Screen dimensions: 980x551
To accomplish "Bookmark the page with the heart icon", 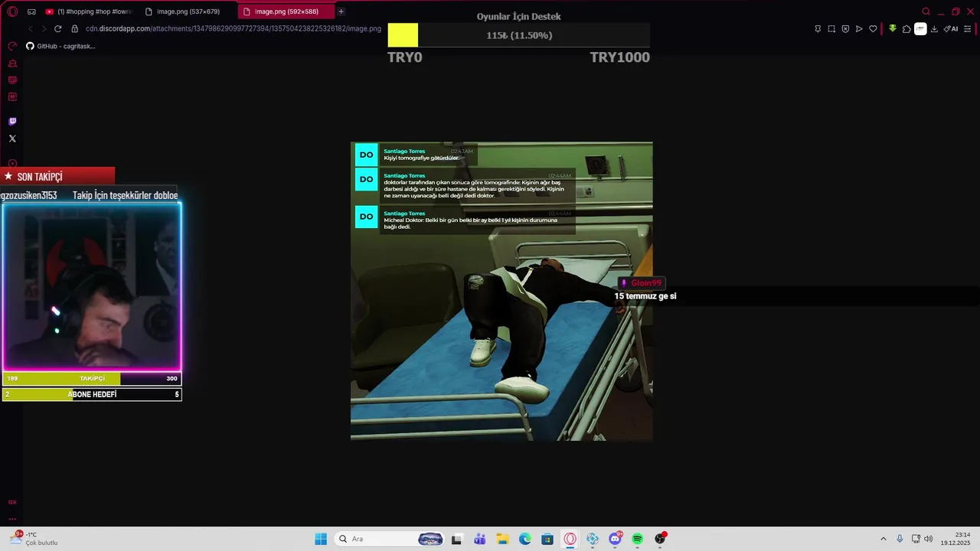I will 873,29.
